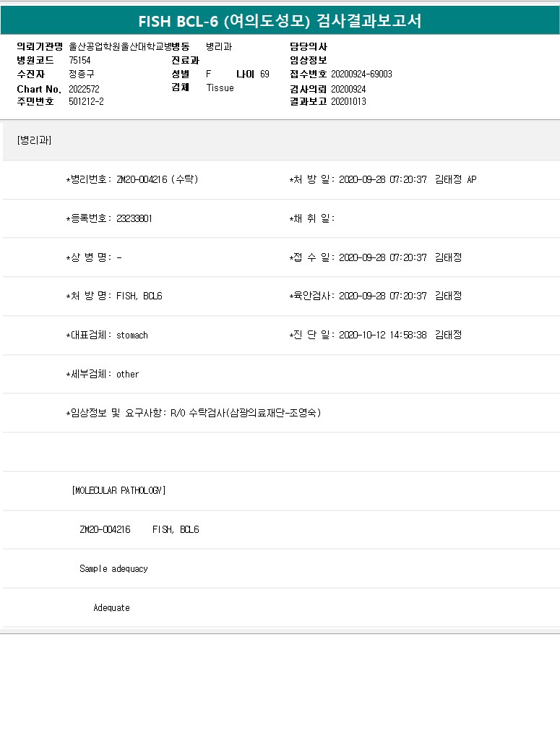Select diagnosis date 2020-10-12 14:58:38
The height and width of the screenshot is (752, 560).
point(382,336)
